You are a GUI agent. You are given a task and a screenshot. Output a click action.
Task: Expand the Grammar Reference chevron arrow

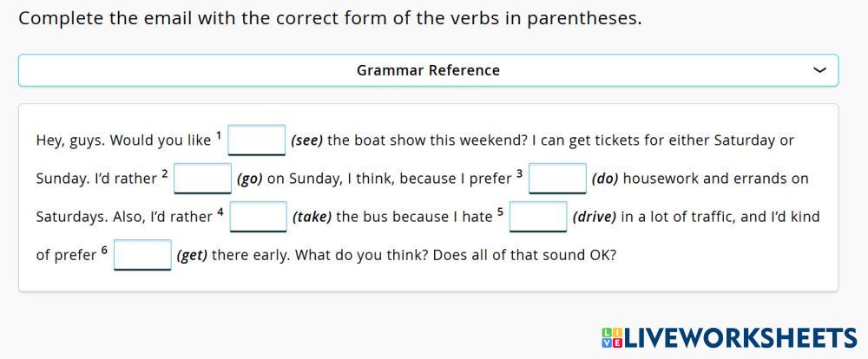click(x=819, y=70)
